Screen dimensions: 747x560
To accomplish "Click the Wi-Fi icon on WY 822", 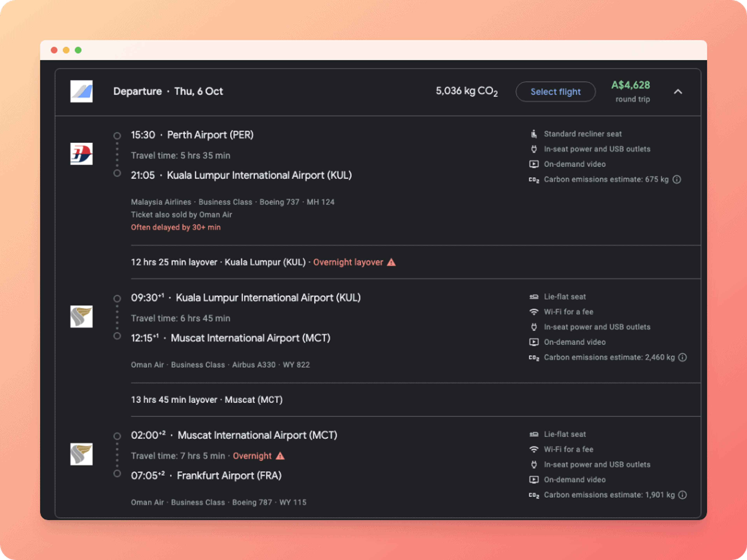I will tap(534, 312).
